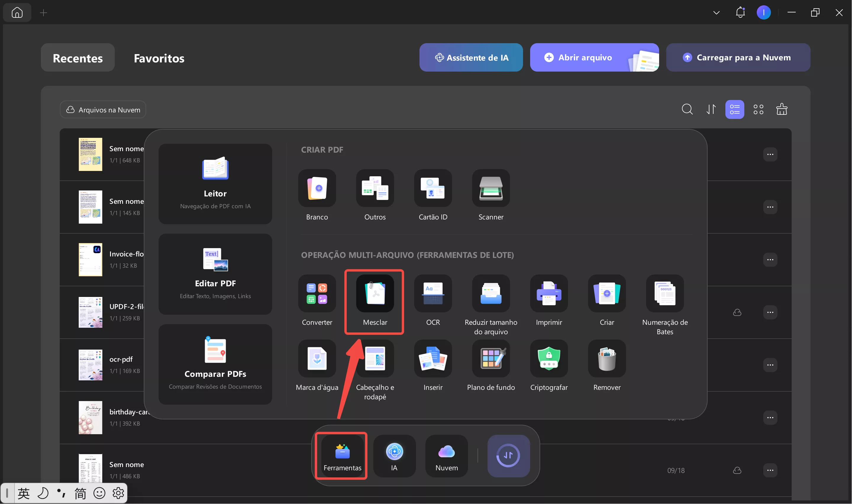Image resolution: width=852 pixels, height=504 pixels.
Task: Click the Plano de fundo tool
Action: pyautogui.click(x=491, y=359)
